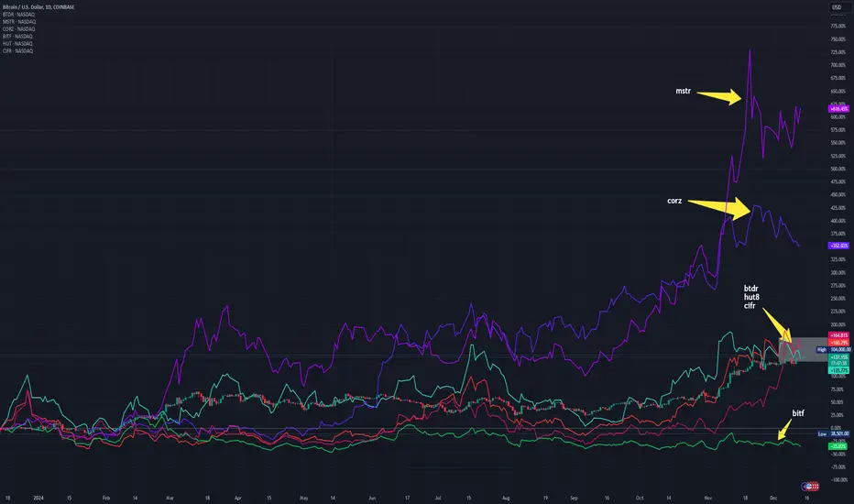This screenshot has height=504, width=854.
Task: Select the CIFR NASDAQ legend entry
Action: coord(17,50)
